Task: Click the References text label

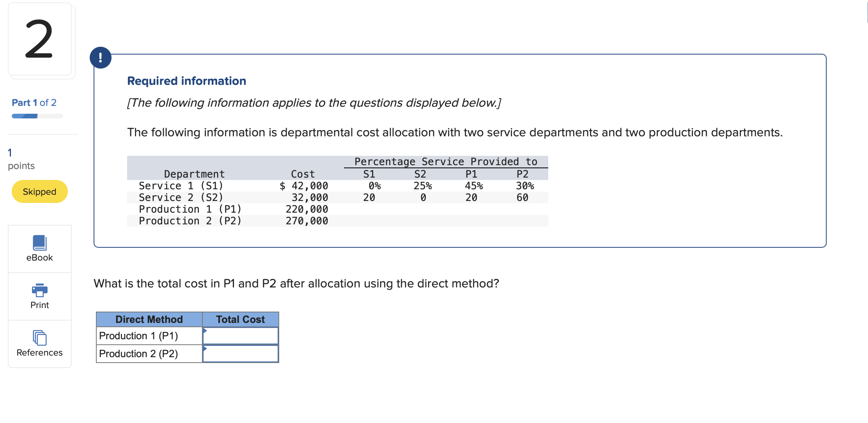Action: 39,352
